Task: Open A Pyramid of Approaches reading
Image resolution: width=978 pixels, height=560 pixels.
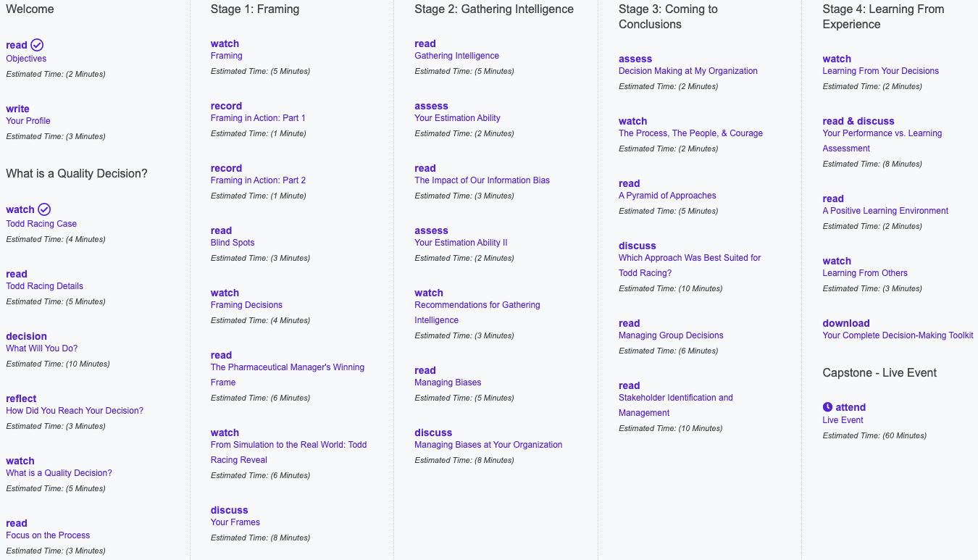Action: (x=667, y=196)
